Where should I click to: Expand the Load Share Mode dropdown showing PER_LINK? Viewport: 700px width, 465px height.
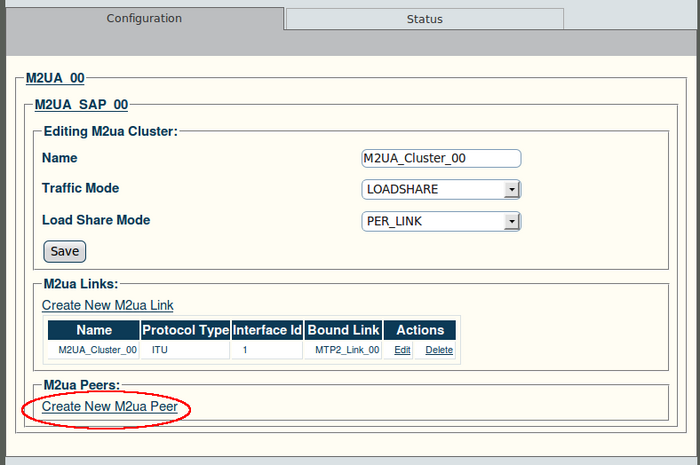[441, 221]
